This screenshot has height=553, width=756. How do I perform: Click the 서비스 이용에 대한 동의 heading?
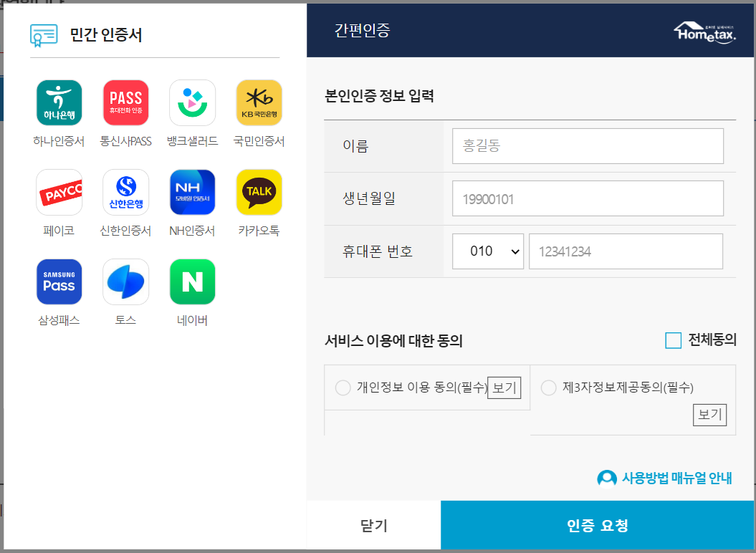tap(393, 341)
